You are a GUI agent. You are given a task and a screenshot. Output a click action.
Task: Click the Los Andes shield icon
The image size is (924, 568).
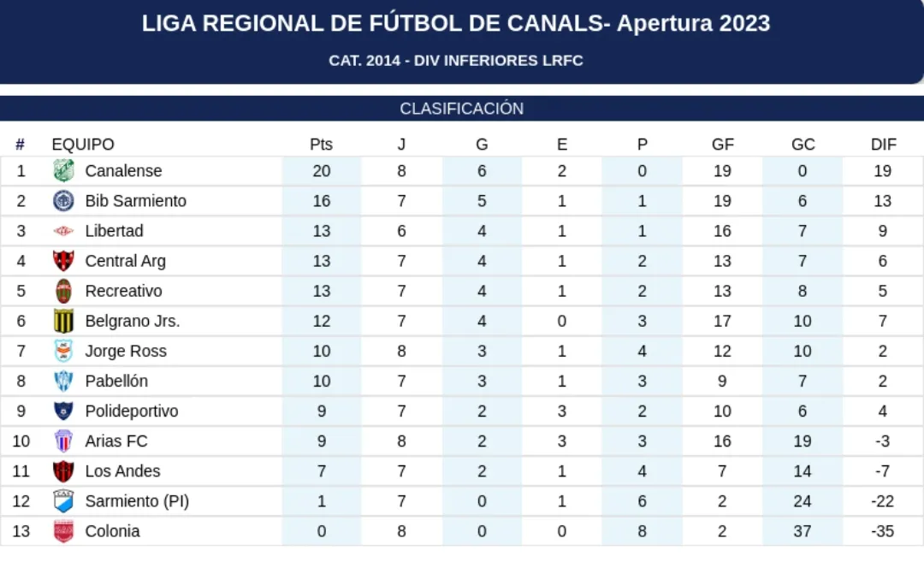(63, 471)
